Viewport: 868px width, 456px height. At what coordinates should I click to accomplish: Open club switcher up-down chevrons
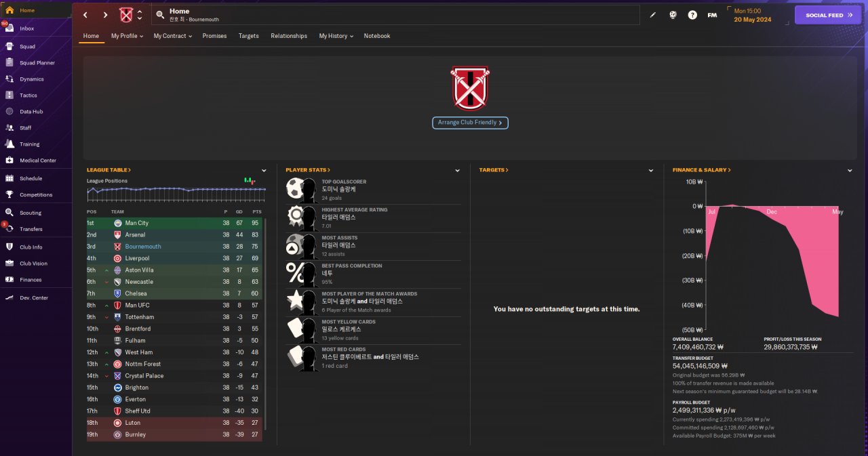[x=140, y=15]
